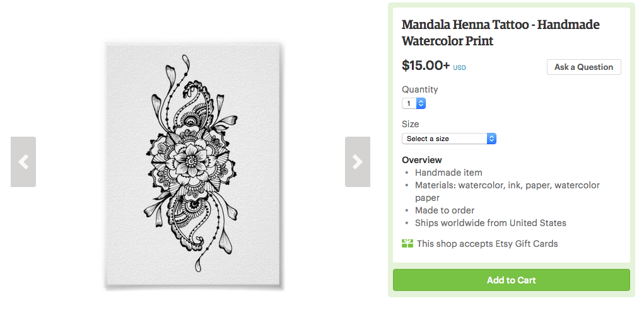Click the Quantity label
This screenshot has height=313, width=644.
419,89
